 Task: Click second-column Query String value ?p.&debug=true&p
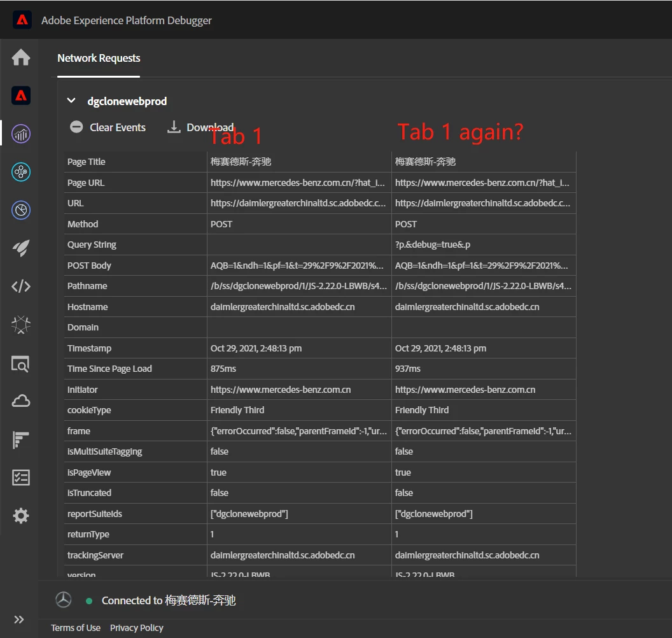pos(433,245)
